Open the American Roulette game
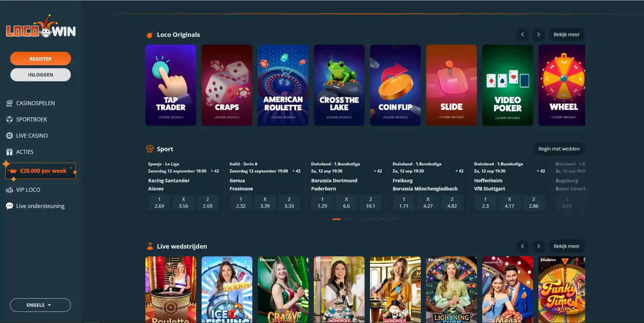Screen dimensions: 644x323 coord(283,85)
